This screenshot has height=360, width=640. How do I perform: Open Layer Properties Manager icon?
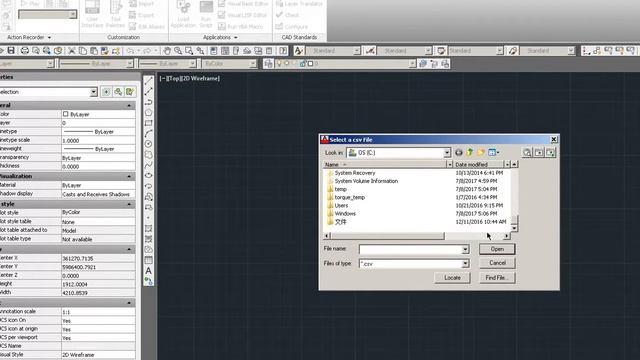tap(268, 64)
